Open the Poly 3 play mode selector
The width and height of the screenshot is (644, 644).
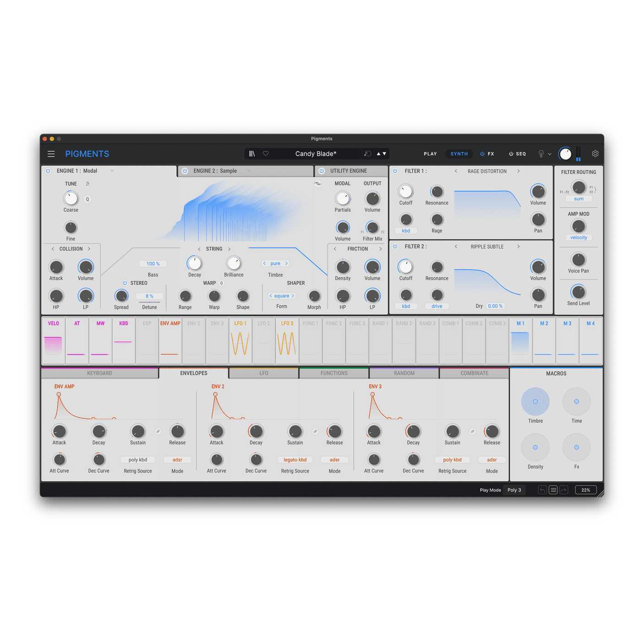click(514, 490)
